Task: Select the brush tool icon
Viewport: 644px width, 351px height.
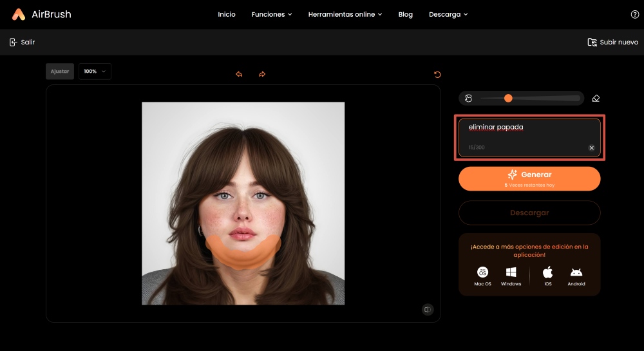Action: pyautogui.click(x=469, y=99)
